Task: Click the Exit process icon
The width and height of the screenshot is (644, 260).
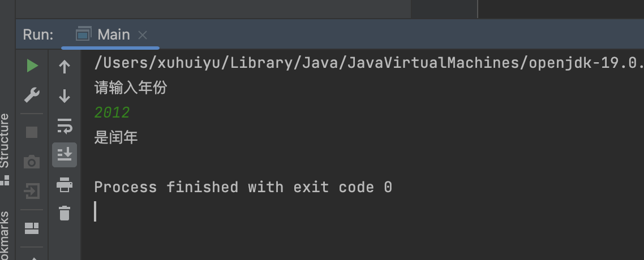Action: [x=32, y=191]
